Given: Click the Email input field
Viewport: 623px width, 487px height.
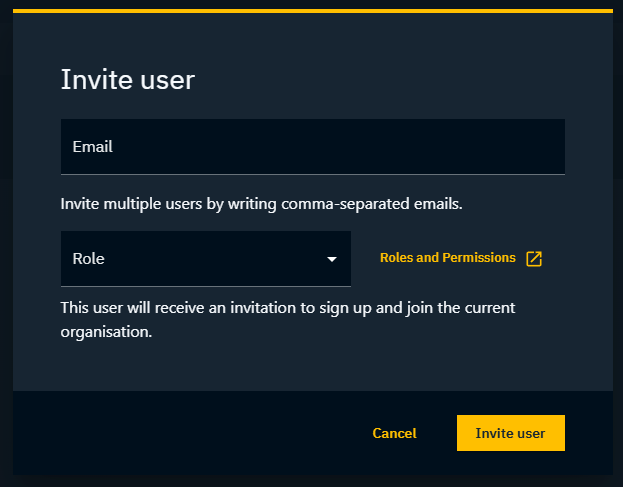Looking at the screenshot, I should pyautogui.click(x=312, y=146).
